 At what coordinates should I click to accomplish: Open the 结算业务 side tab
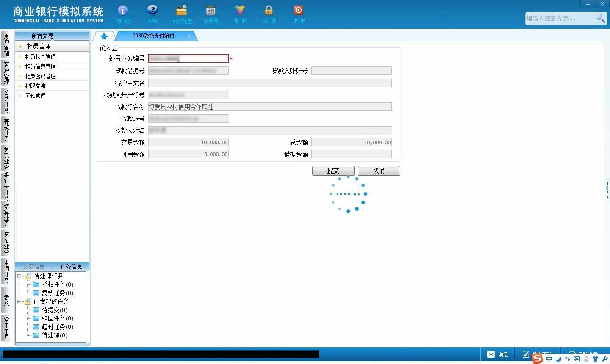pos(6,215)
